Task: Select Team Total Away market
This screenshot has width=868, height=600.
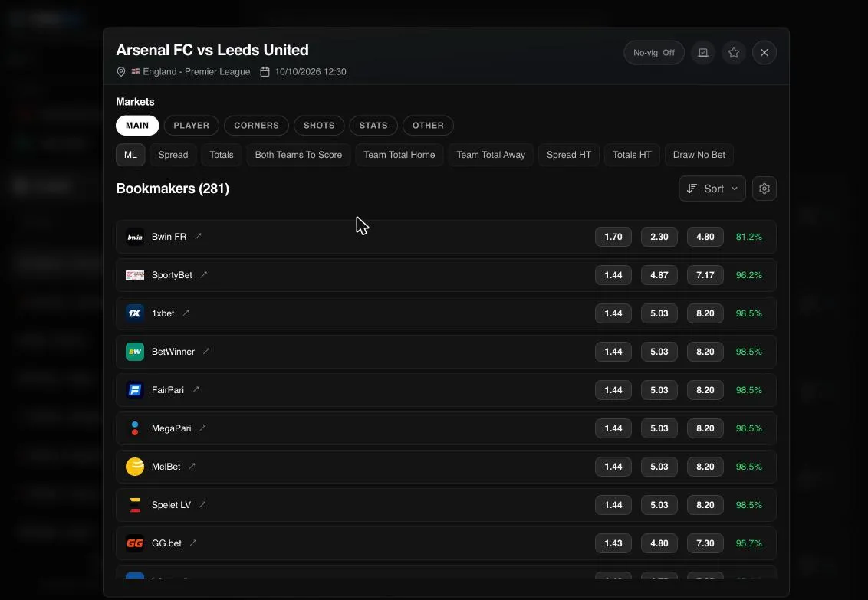Action: pos(491,155)
